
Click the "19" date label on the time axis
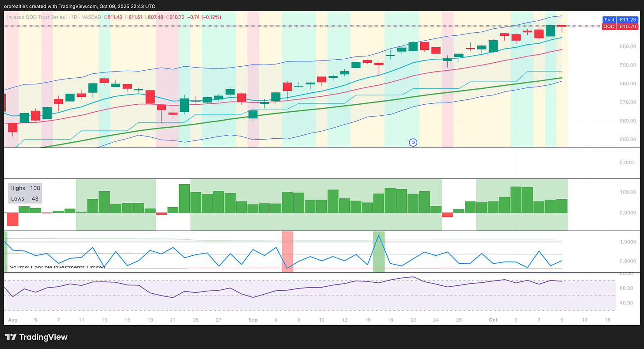(149, 320)
